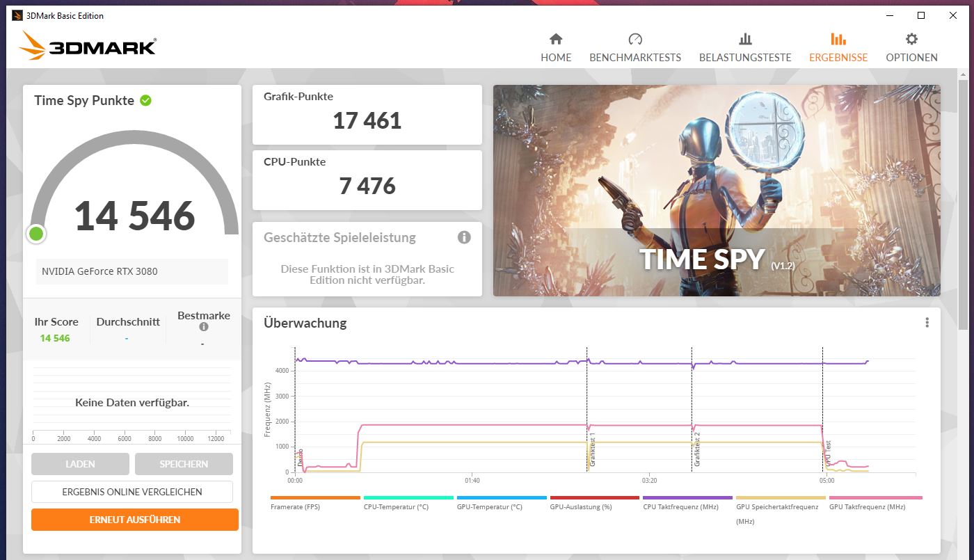The width and height of the screenshot is (974, 560).
Task: Click Grafik-Punkte value 17 461
Action: [367, 120]
